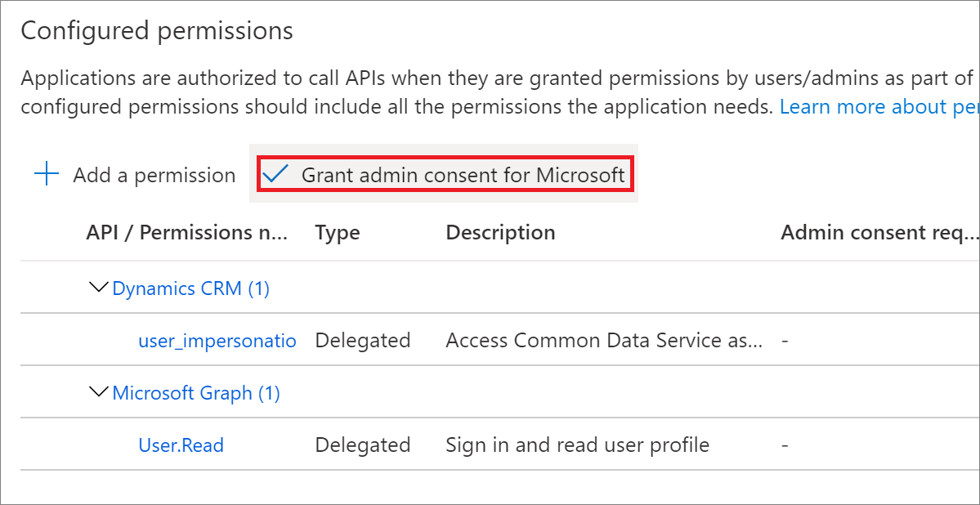The height and width of the screenshot is (505, 980).
Task: Click the Type column header
Action: coord(338,233)
